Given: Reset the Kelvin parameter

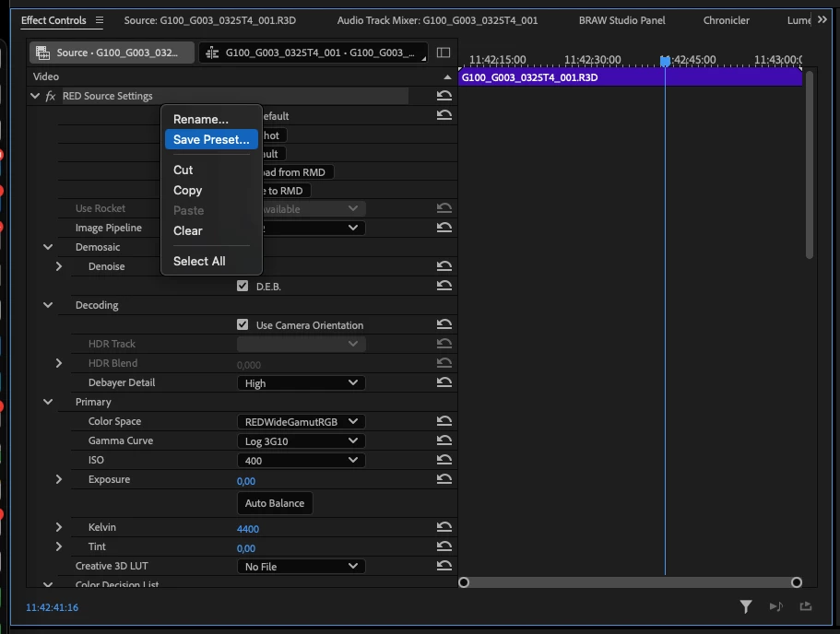Looking at the screenshot, I should (x=444, y=527).
